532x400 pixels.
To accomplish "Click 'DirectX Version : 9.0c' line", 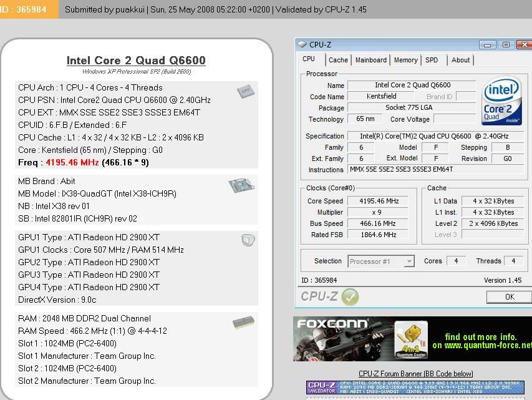I will 57,300.
